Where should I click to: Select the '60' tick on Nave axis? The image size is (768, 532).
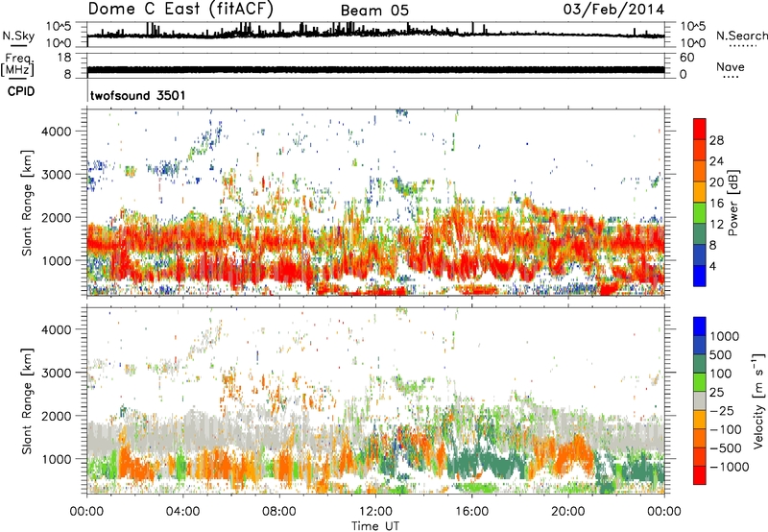(x=686, y=58)
